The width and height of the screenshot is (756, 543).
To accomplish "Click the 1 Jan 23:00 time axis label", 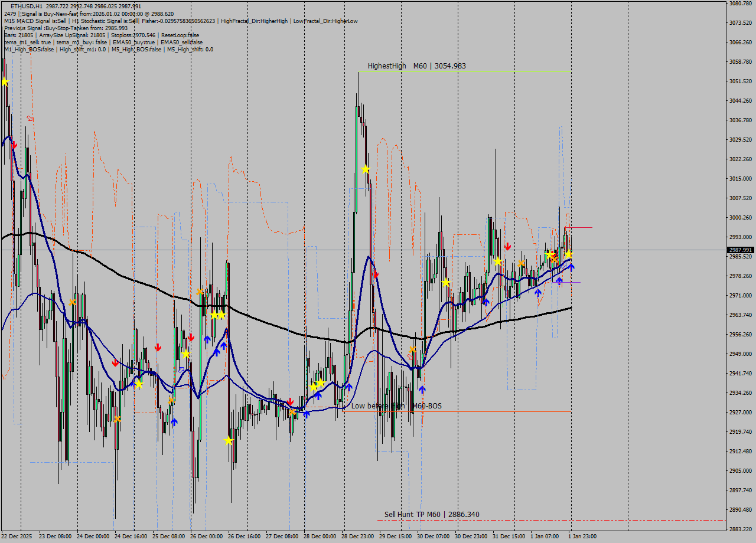I will pos(582,537).
